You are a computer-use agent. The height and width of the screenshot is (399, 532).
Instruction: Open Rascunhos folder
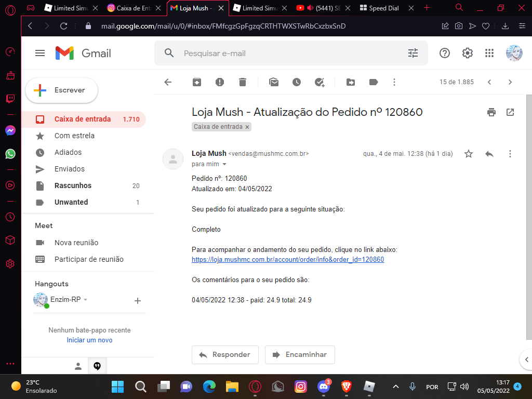coord(84,185)
